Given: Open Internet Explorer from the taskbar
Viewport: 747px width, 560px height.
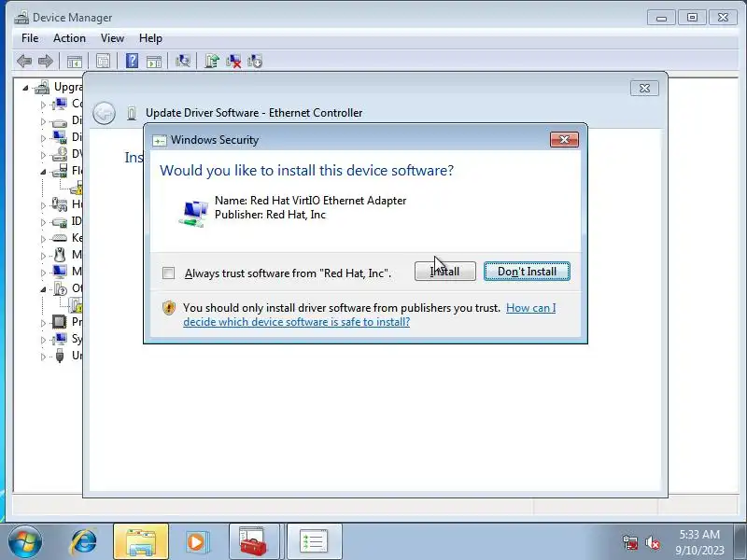Looking at the screenshot, I should coord(83,541).
